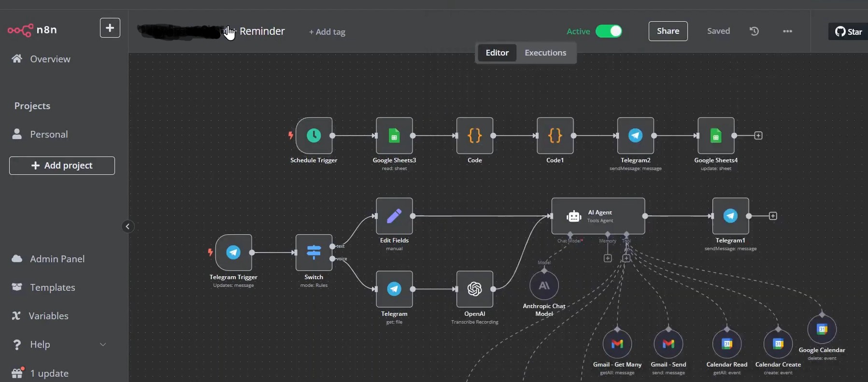Select the Editor tab
Screen dimensions: 868x382
497,53
